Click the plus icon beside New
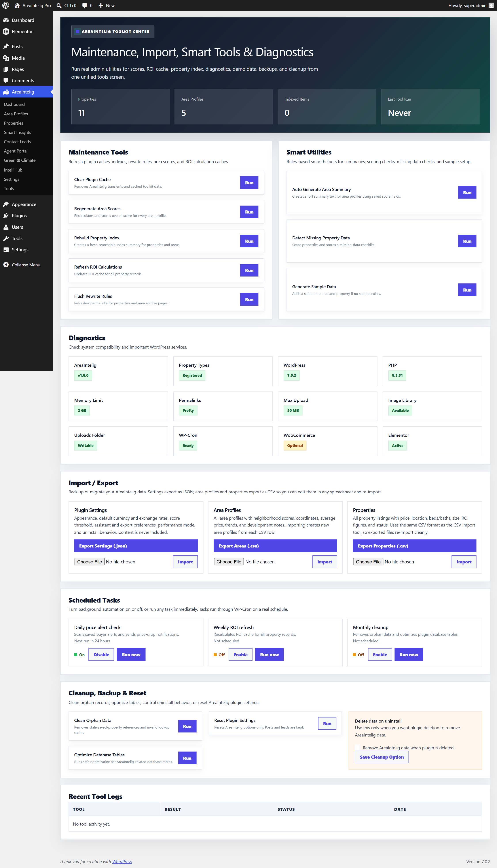This screenshot has width=497, height=868. (x=101, y=6)
